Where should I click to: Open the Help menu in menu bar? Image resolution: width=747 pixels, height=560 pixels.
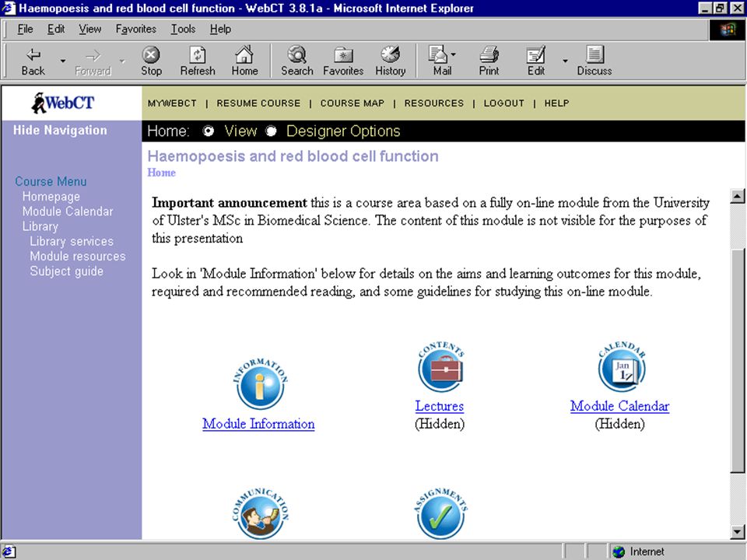point(220,29)
